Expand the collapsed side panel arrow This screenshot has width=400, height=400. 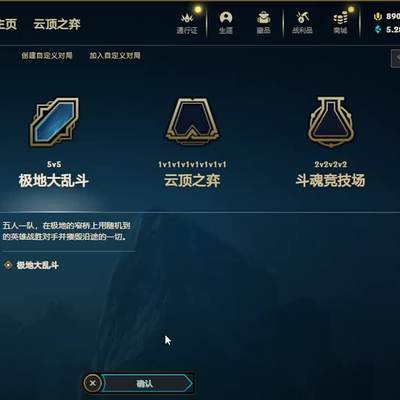click(396, 58)
